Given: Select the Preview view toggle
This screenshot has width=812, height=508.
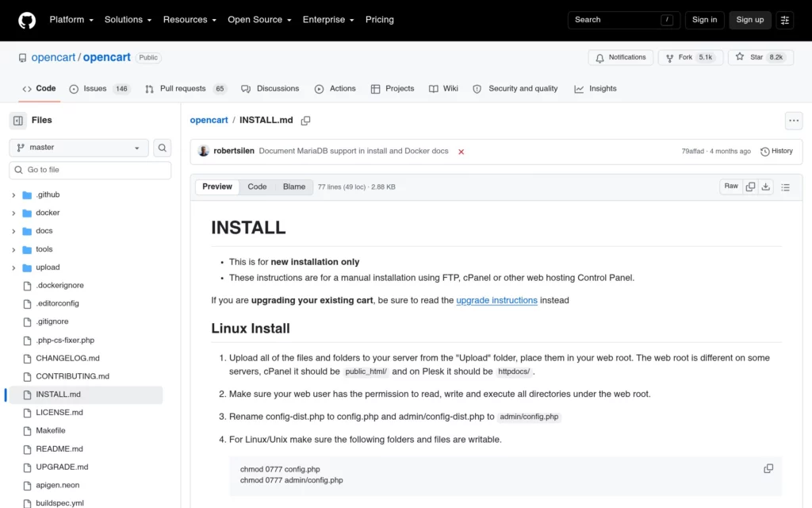Looking at the screenshot, I should (x=217, y=187).
